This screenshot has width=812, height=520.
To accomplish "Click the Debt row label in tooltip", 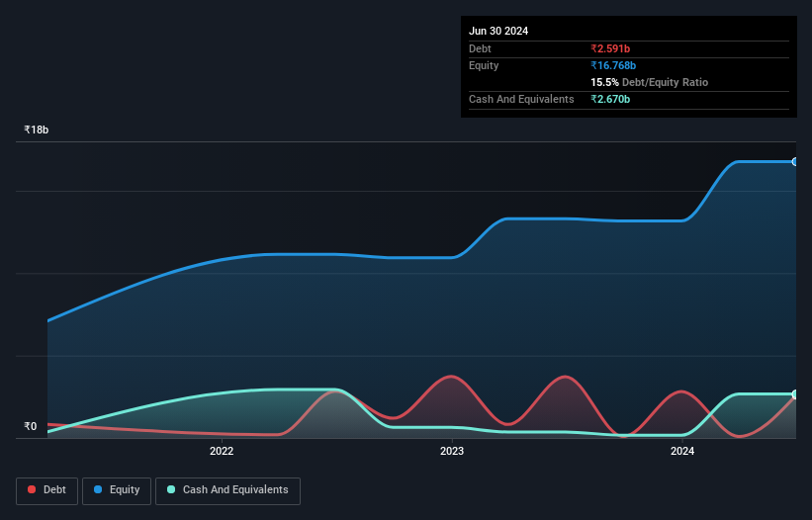I will [x=480, y=48].
